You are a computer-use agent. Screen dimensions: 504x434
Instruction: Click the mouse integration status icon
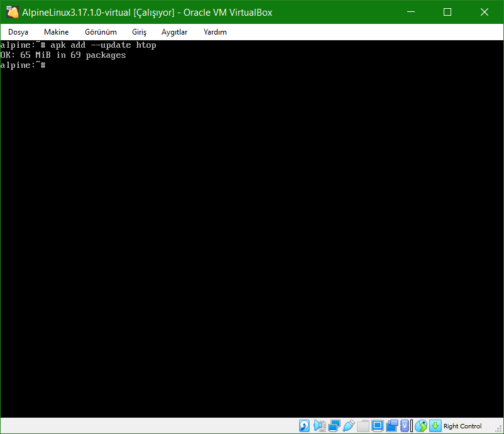pos(421,426)
